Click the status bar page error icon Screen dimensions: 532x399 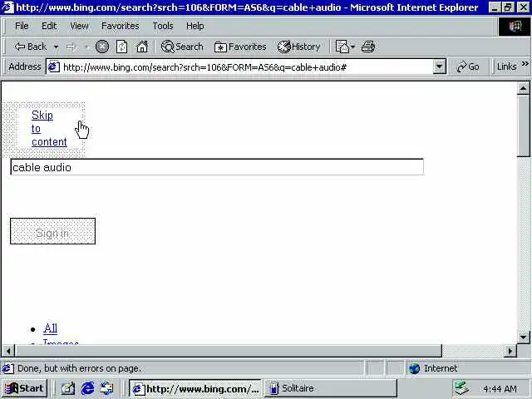pyautogui.click(x=8, y=368)
